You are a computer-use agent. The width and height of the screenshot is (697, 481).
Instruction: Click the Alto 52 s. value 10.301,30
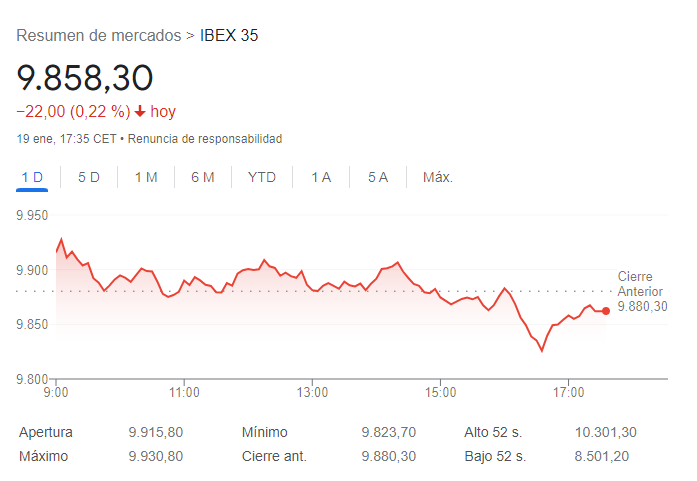pos(606,432)
